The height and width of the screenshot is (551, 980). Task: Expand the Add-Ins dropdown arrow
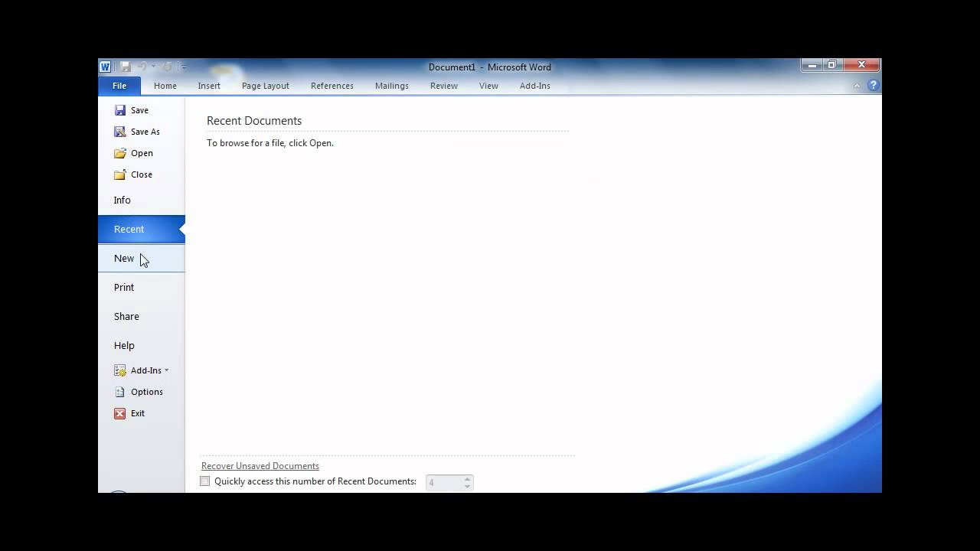pyautogui.click(x=166, y=370)
